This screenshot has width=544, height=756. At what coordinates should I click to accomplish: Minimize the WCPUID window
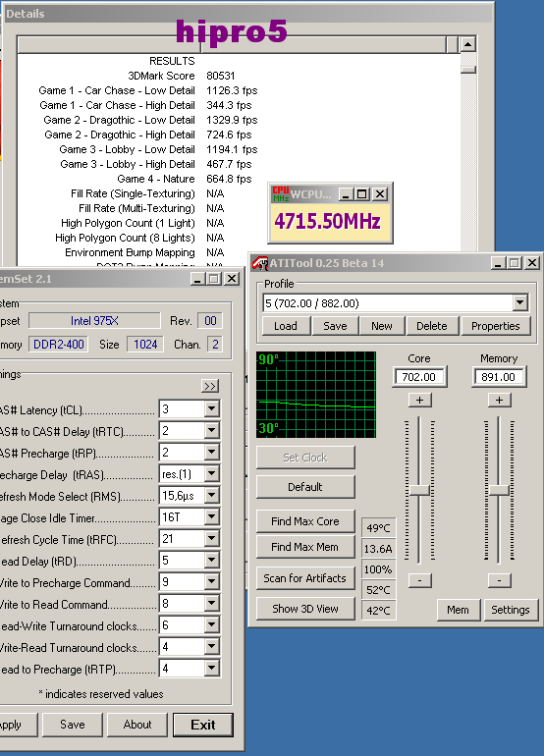tap(345, 193)
